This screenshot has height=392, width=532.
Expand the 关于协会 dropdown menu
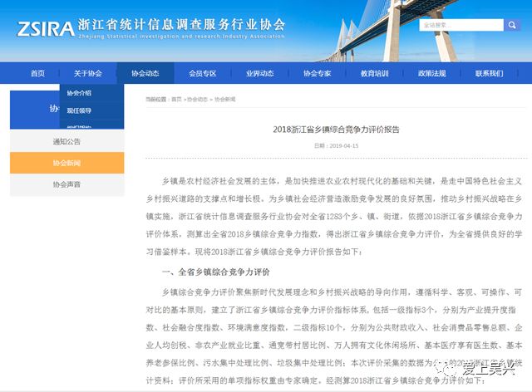coord(88,73)
